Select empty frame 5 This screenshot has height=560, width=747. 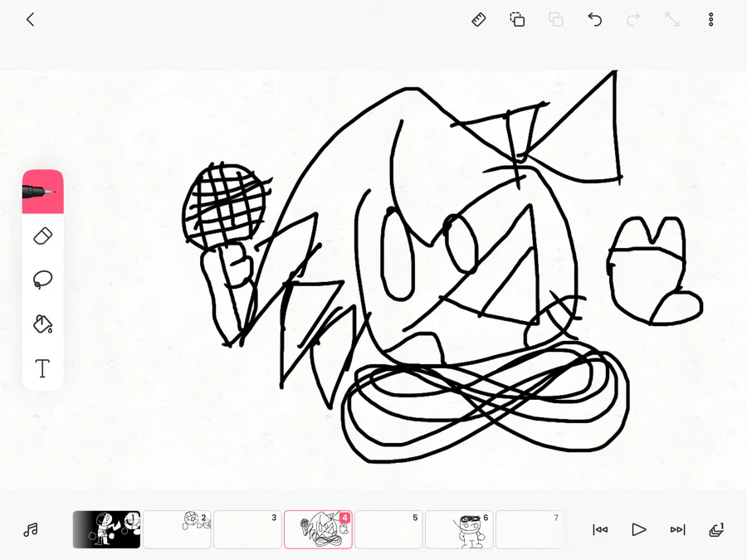pyautogui.click(x=388, y=529)
